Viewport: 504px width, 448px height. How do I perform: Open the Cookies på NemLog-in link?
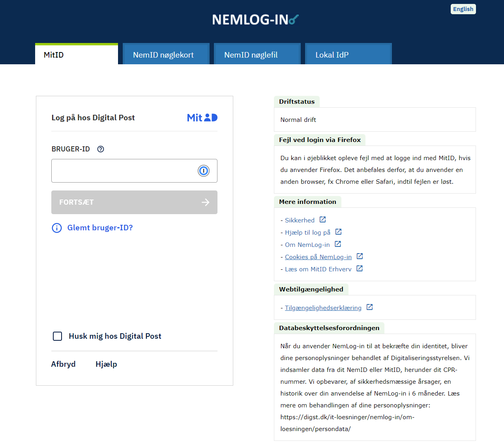318,257
